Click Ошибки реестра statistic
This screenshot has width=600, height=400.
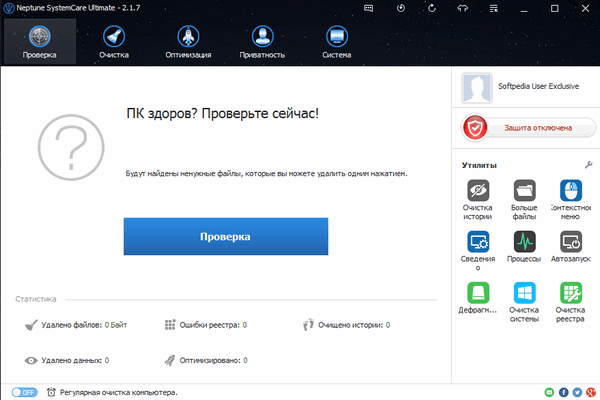pos(206,325)
